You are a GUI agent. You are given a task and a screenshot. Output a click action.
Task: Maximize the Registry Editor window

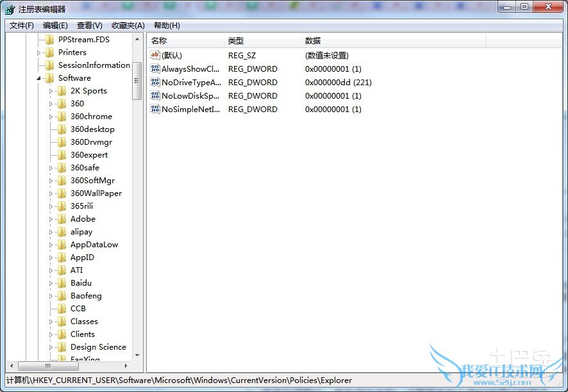click(x=524, y=7)
